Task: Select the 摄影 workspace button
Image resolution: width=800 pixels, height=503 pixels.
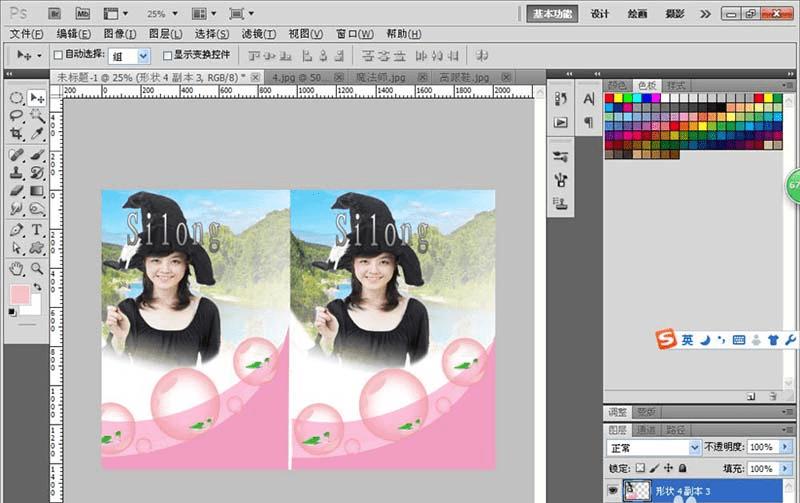Action: click(x=674, y=14)
